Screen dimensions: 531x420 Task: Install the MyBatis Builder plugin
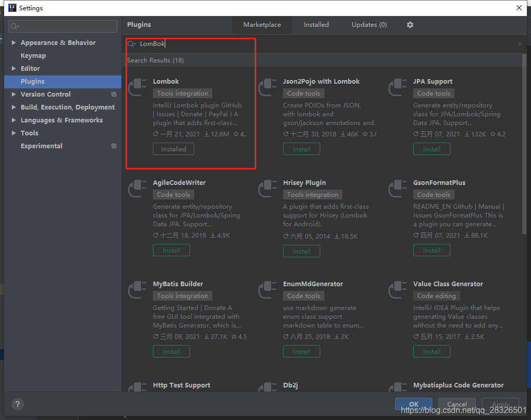(171, 352)
